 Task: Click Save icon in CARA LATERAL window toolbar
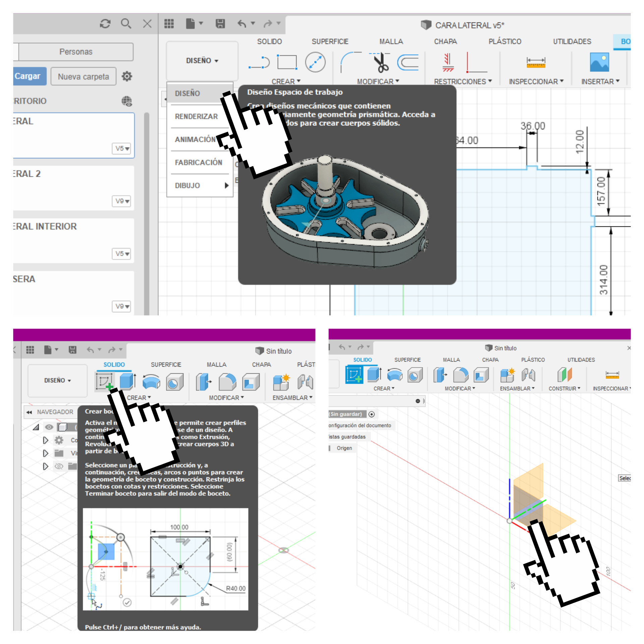pos(220,23)
